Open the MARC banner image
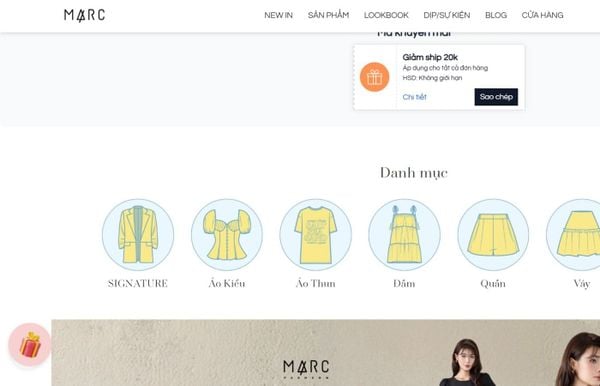Screen dimensions: 600x386 click(326, 353)
